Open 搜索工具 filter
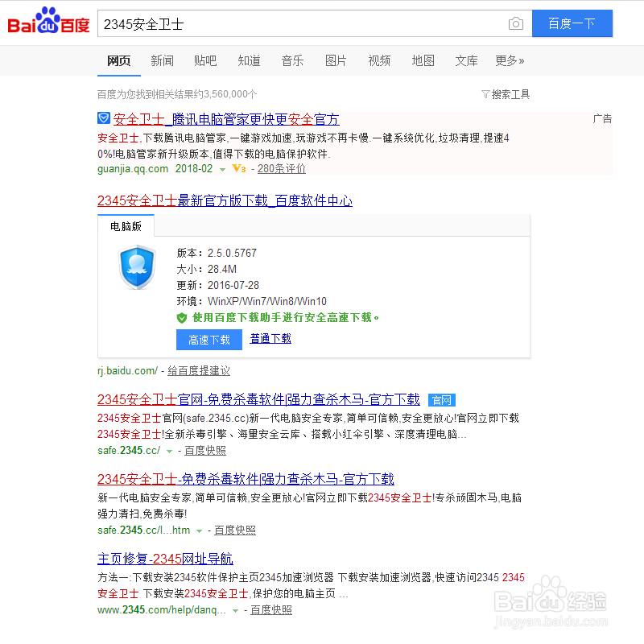Screen dimensions: 644x644 tap(506, 94)
